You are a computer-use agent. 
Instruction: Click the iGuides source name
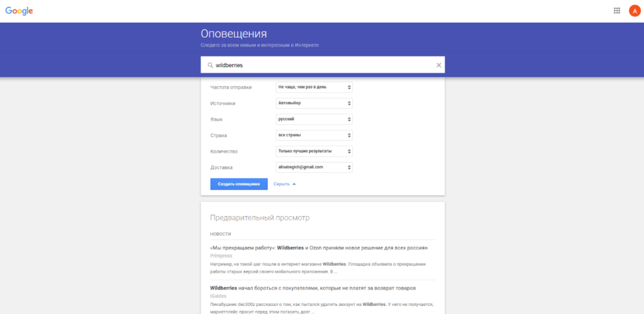pos(218,296)
